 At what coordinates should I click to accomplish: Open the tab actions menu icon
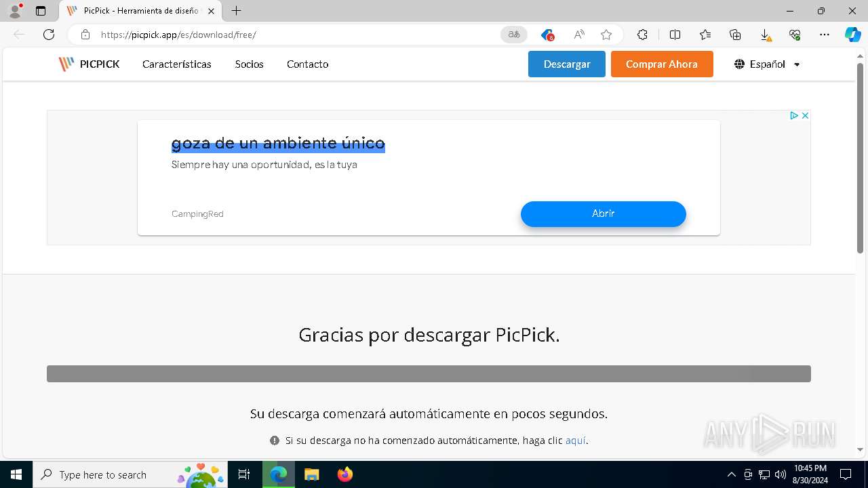pos(41,11)
